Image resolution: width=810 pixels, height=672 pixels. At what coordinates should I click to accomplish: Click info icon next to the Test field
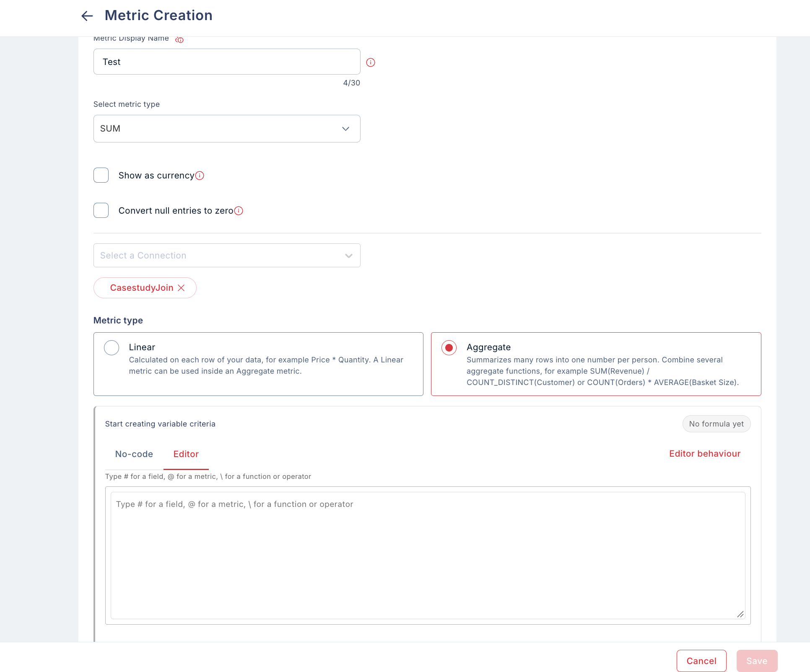click(371, 62)
